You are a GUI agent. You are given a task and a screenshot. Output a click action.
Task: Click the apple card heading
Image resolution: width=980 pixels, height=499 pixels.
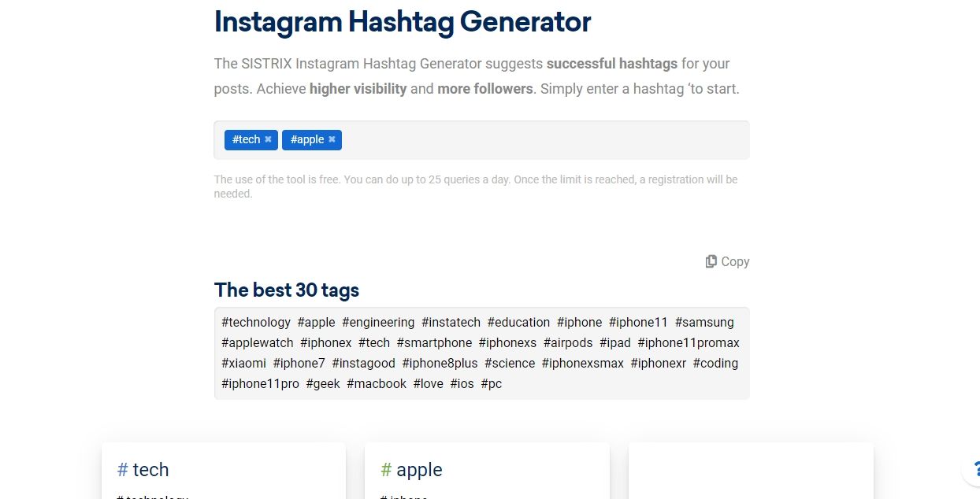pyautogui.click(x=419, y=470)
